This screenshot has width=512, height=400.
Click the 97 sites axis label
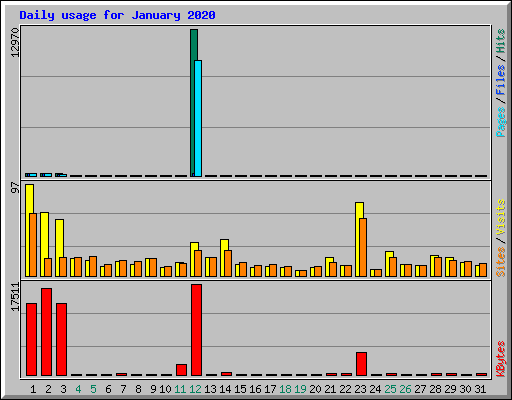point(15,188)
